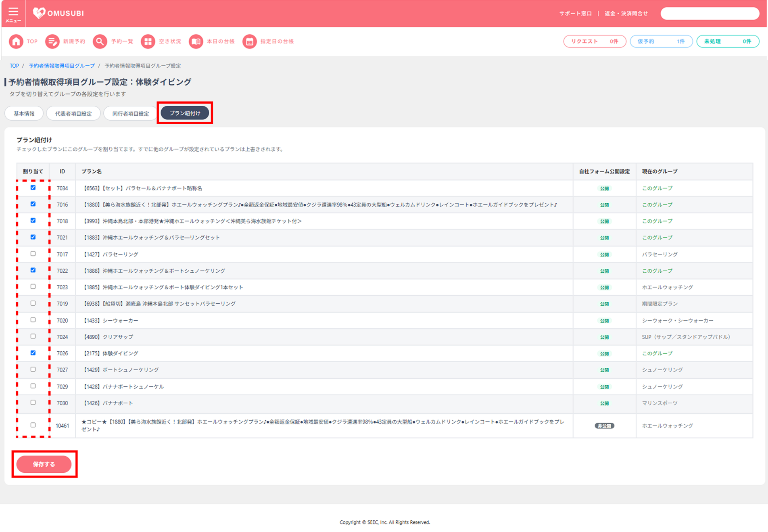Uncheck plan 7022 checkbox
Screen dimensions: 768x532
click(x=33, y=270)
